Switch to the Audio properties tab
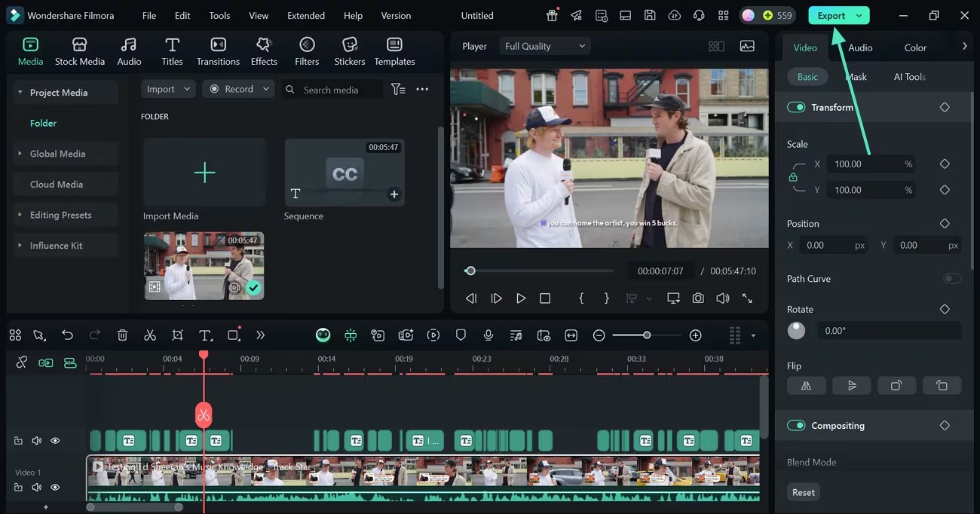The image size is (980, 514). [x=860, y=47]
